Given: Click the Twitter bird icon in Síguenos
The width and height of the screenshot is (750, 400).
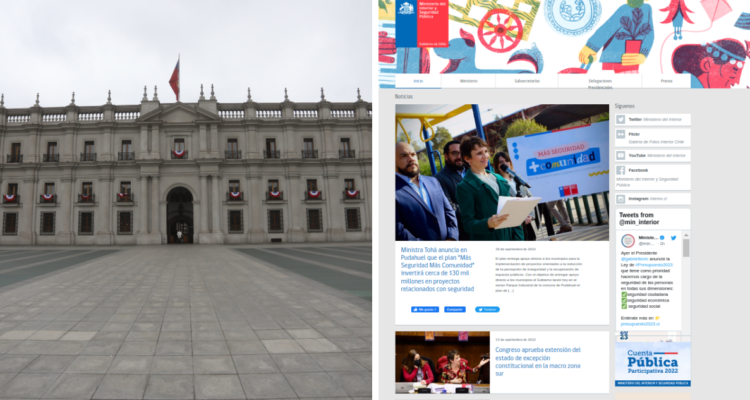Looking at the screenshot, I should (x=621, y=120).
